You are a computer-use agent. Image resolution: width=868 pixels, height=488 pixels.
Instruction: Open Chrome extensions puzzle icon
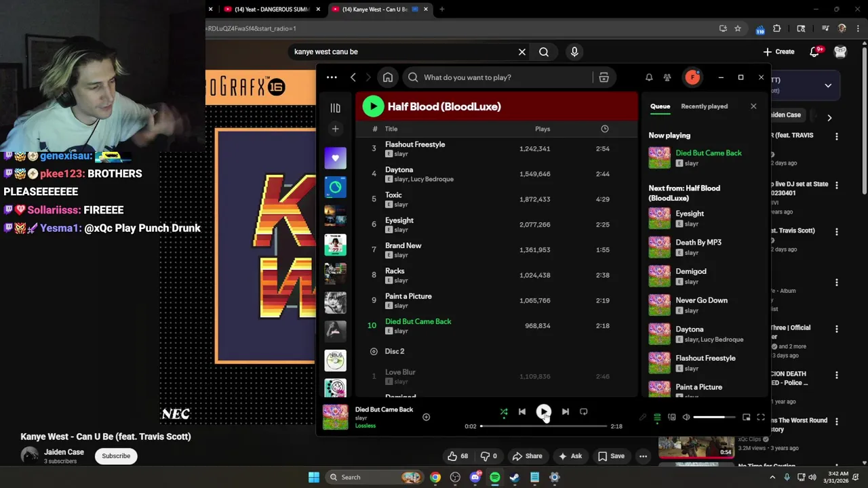[x=777, y=28]
